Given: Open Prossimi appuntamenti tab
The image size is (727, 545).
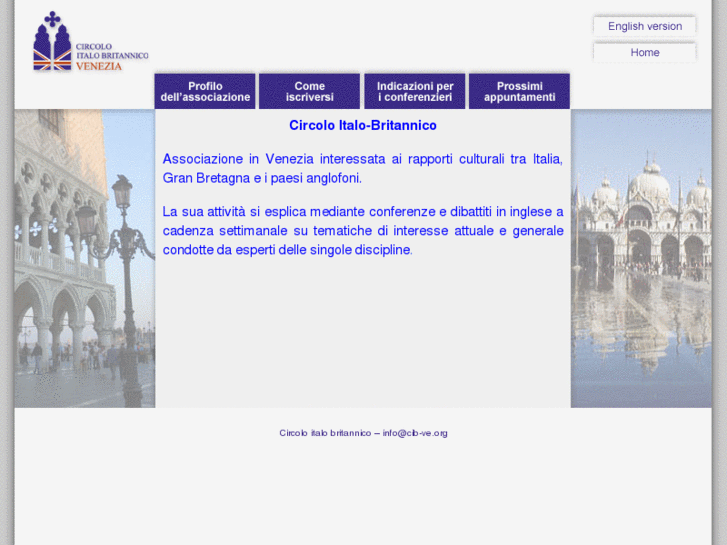Looking at the screenshot, I should pyautogui.click(x=519, y=91).
